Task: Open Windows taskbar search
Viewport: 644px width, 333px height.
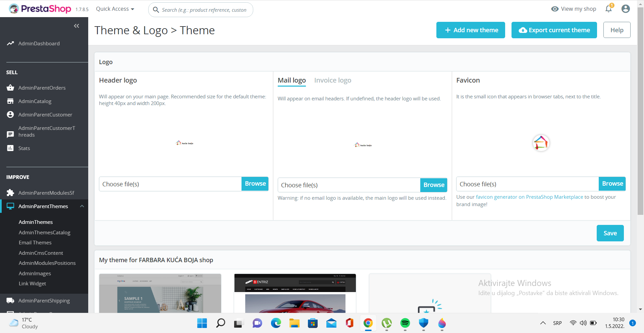Action: pos(220,323)
